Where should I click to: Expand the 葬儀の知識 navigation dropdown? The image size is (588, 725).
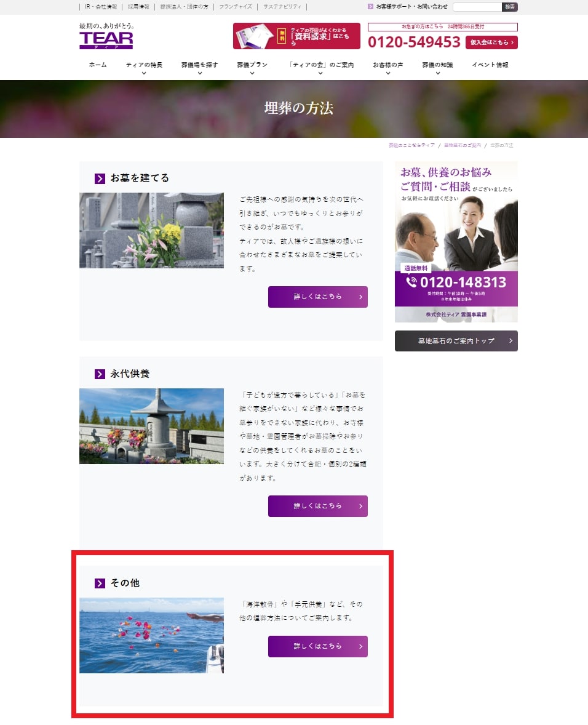pos(437,73)
